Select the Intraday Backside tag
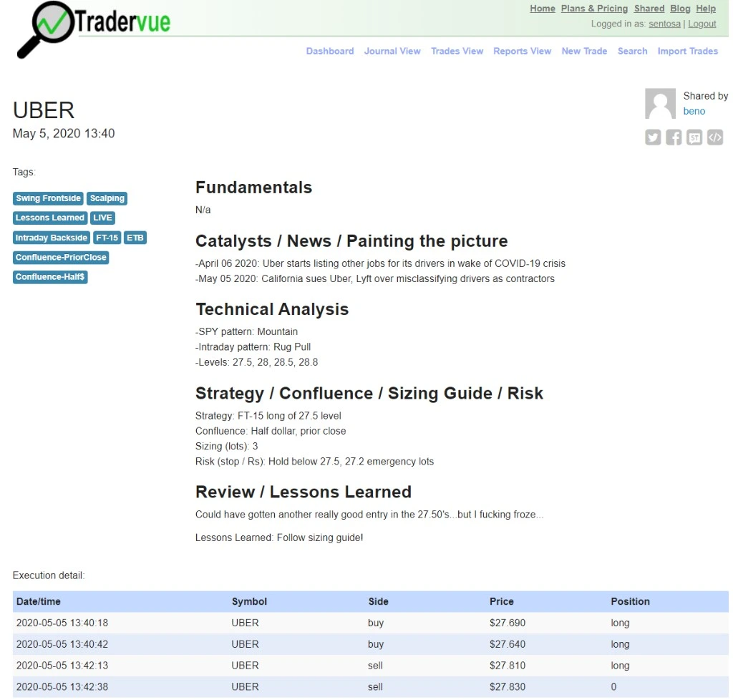This screenshot has width=733, height=700. (x=52, y=238)
